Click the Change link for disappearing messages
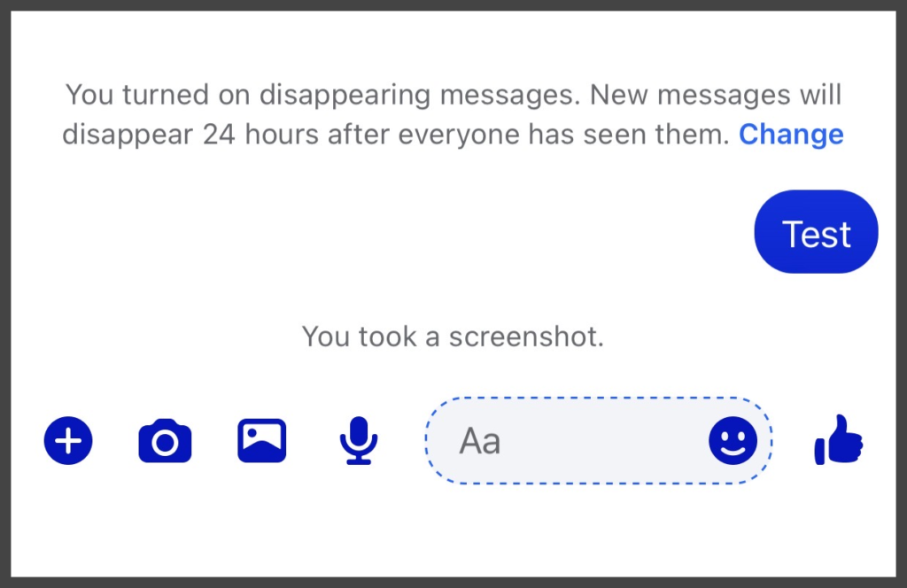Screen dimensions: 907x588 click(791, 134)
